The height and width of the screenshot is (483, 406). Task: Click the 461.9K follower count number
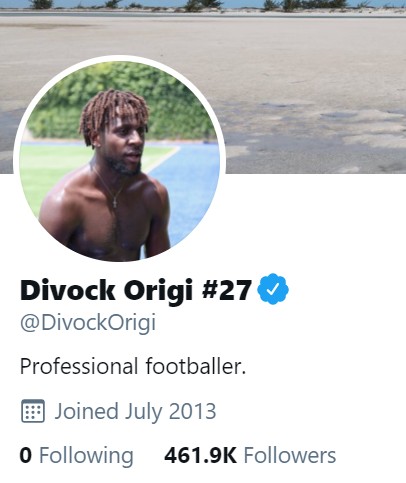[200, 455]
